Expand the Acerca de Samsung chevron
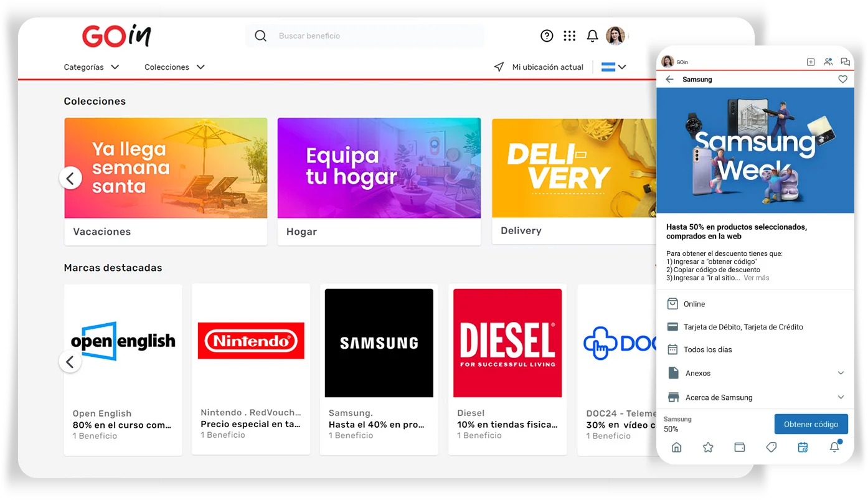 click(x=841, y=397)
